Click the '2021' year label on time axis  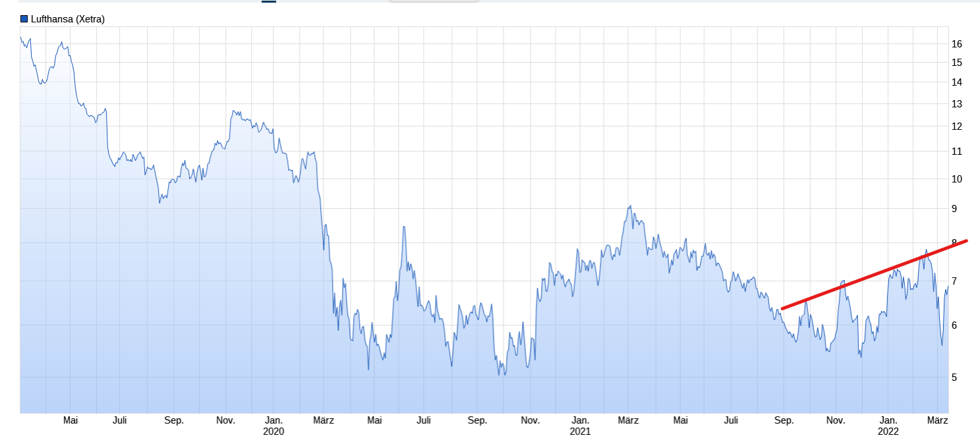581,432
